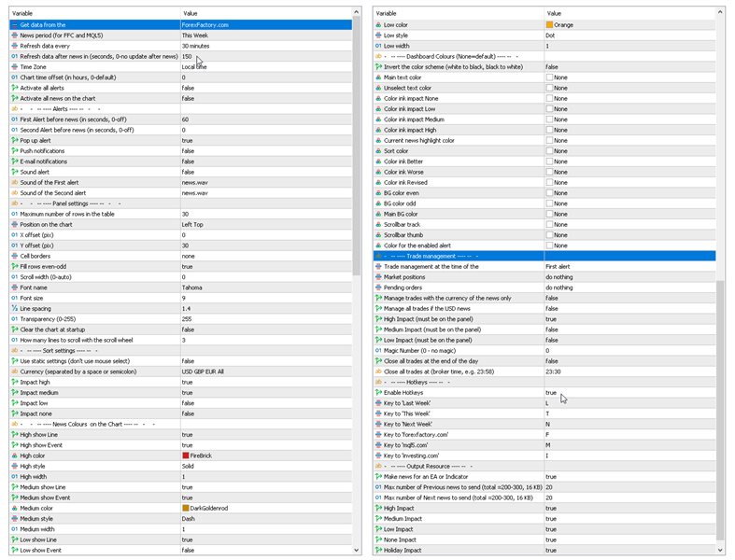Image resolution: width=735 pixels, height=560 pixels.
Task: Pick the DarkGoldenrod Medium color swatch
Action: 186,508
